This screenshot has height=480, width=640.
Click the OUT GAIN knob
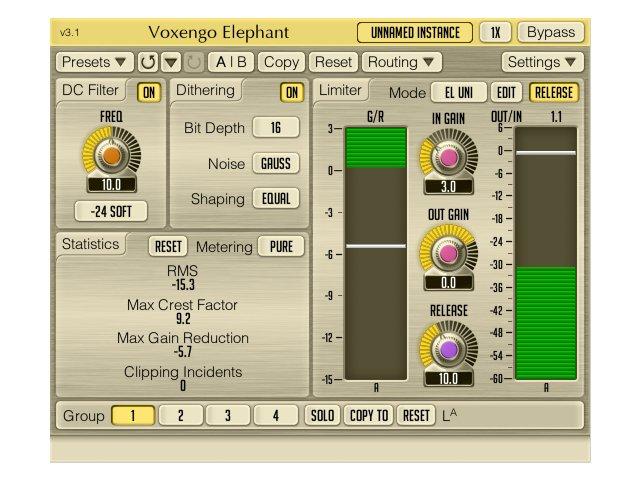tap(448, 253)
